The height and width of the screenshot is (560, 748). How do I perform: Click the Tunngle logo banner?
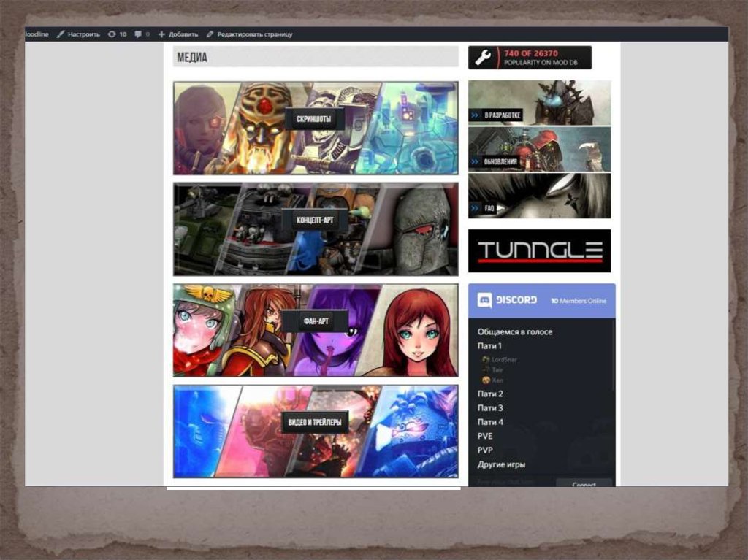pos(539,251)
